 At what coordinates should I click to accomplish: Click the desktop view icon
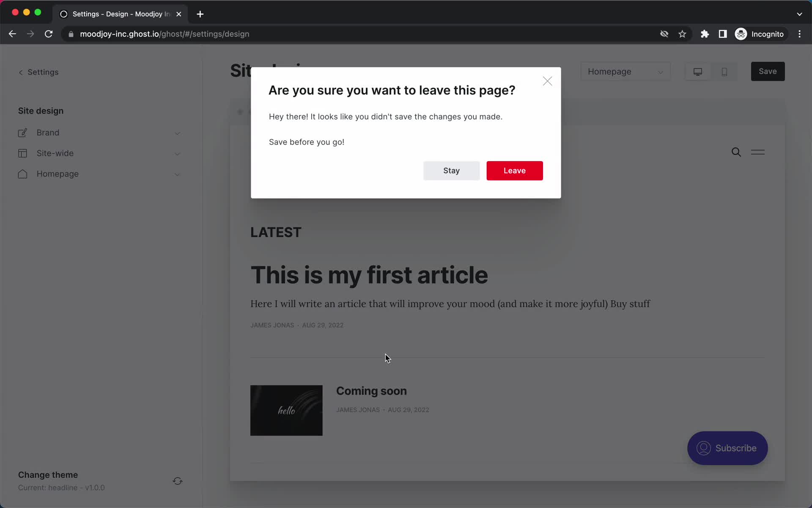[697, 72]
